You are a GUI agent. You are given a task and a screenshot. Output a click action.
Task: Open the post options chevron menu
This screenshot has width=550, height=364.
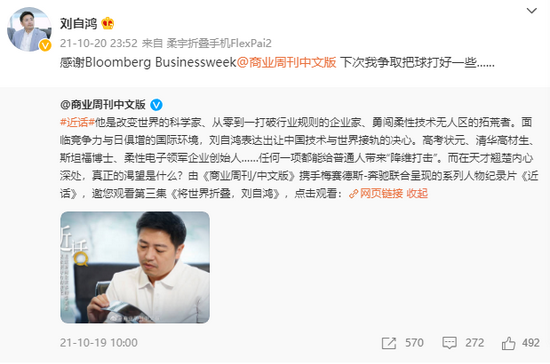[531, 11]
